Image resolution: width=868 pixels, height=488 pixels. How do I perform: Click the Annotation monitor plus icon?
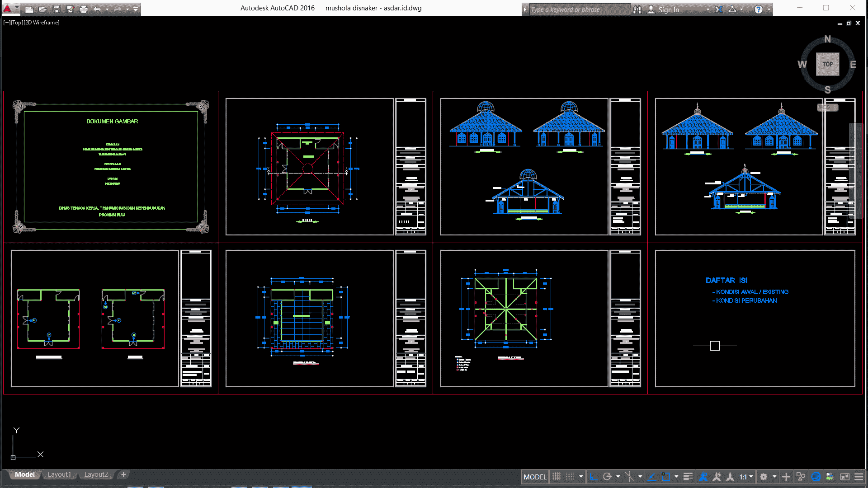786,477
